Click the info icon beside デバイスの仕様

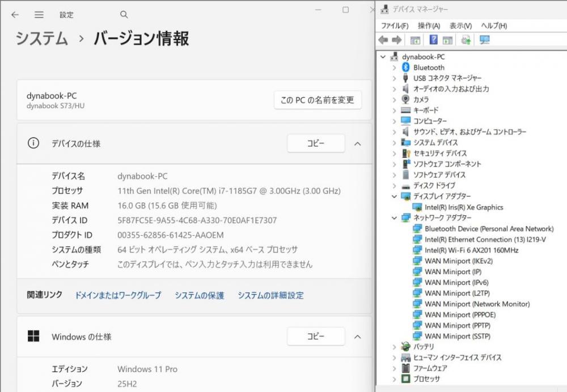(x=33, y=143)
